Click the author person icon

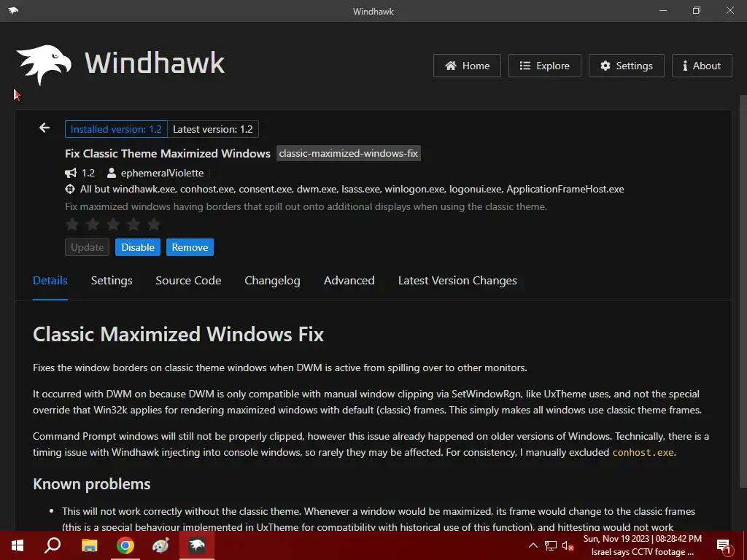point(112,173)
